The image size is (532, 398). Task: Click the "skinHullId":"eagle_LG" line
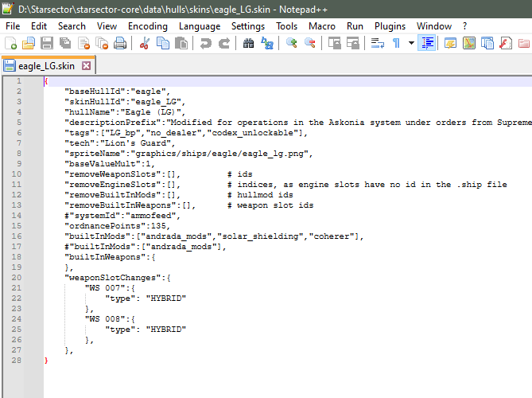tap(125, 102)
